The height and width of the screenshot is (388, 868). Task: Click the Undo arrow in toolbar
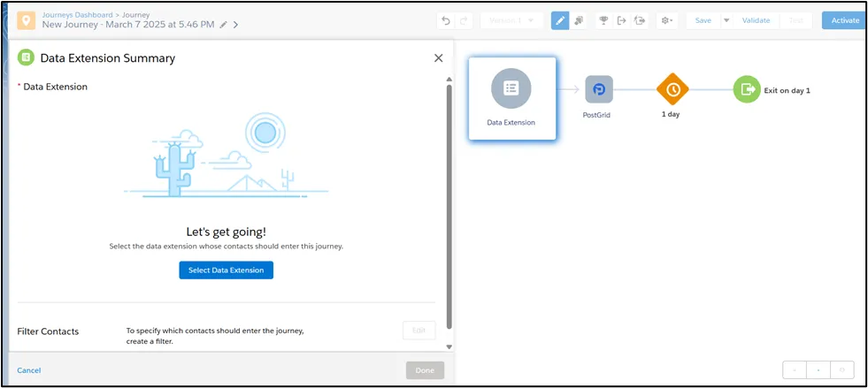(x=446, y=20)
